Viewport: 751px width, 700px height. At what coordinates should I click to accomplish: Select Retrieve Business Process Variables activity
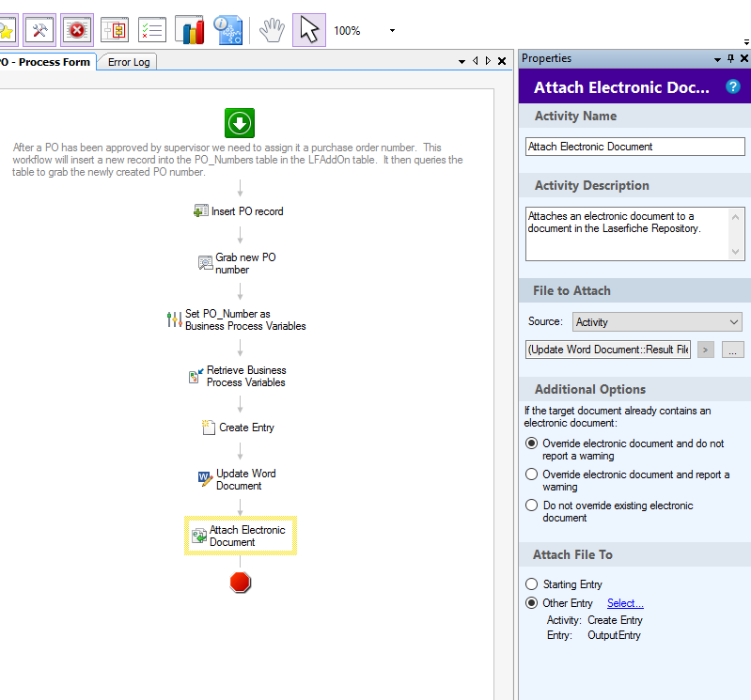pos(238,377)
